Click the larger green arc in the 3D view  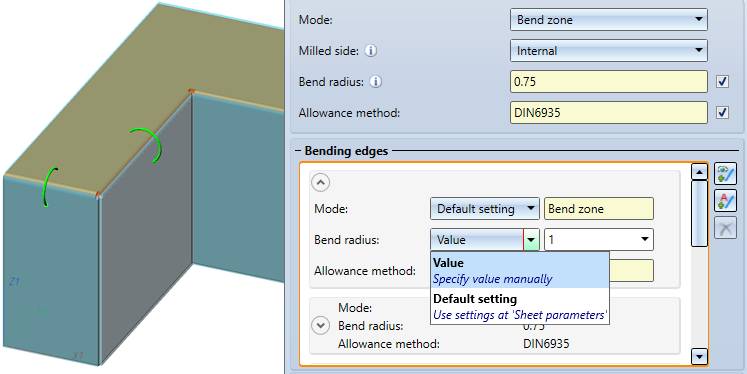pos(148,144)
